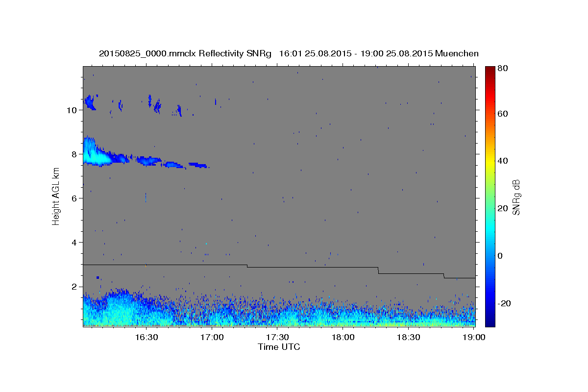This screenshot has height=392, width=588.
Task: Click the colorbar value 80
Action: click(x=503, y=69)
